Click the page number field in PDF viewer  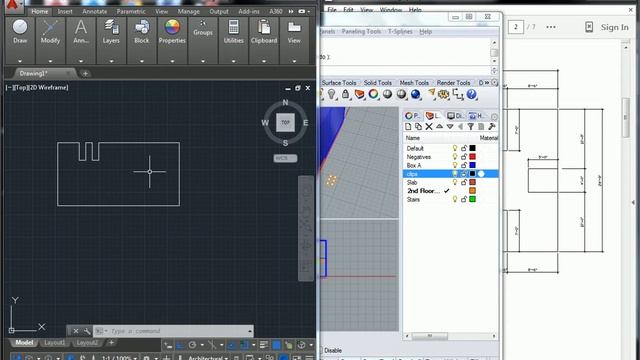[516, 27]
